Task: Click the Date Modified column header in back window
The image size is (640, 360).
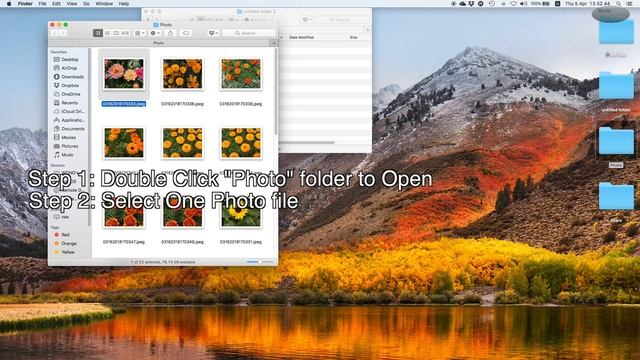Action: click(x=301, y=37)
